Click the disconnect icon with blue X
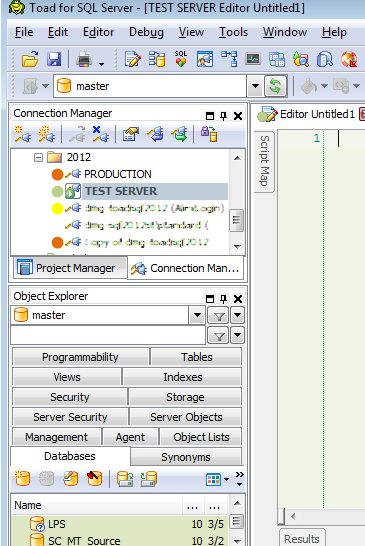The height and width of the screenshot is (546, 365). pos(100,134)
